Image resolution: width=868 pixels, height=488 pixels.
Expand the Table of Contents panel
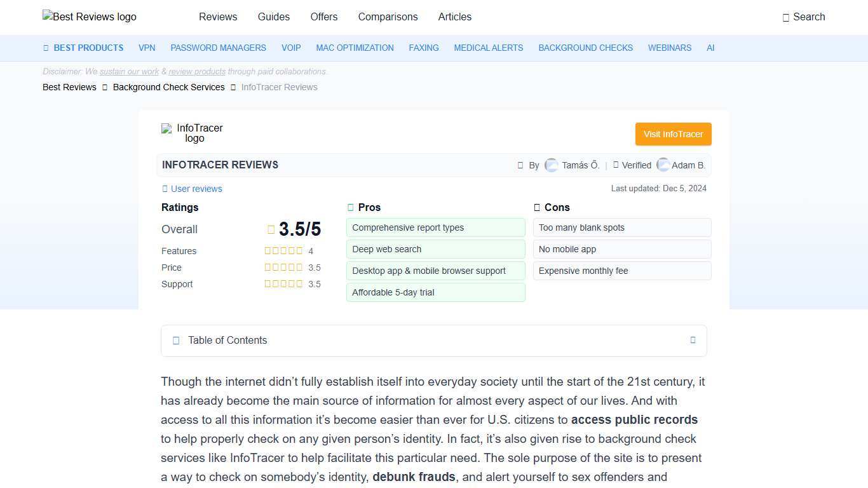coord(693,341)
